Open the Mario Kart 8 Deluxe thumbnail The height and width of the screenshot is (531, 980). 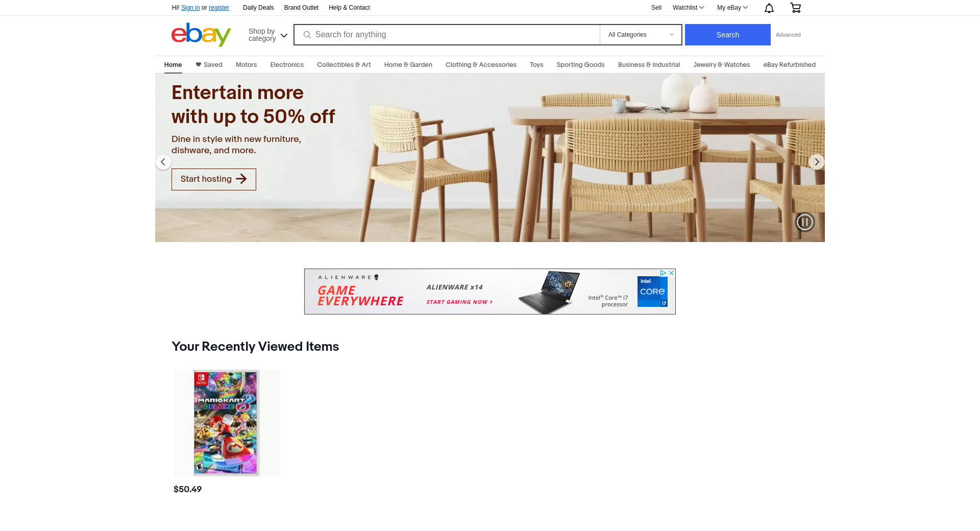coord(227,423)
